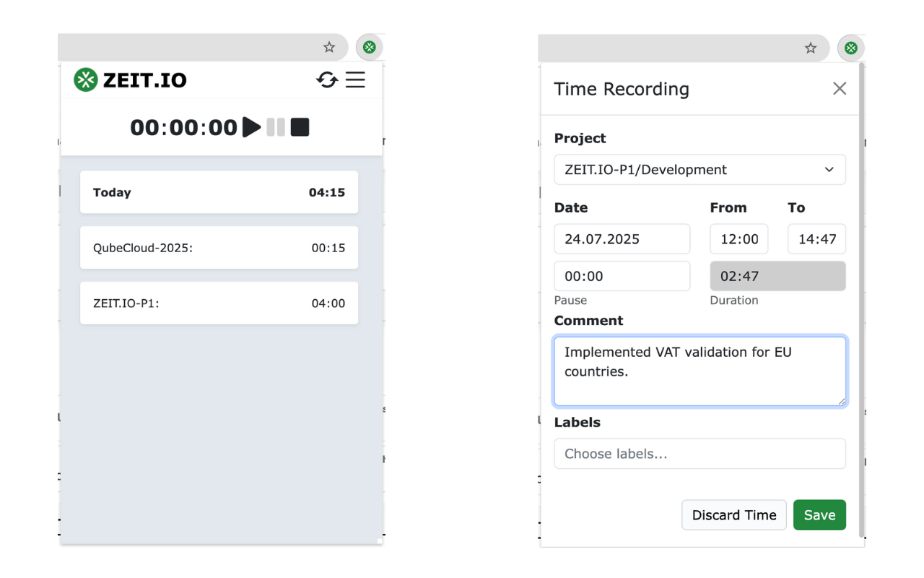Edit the To time 14:47
Screen dimensions: 924x578
coord(816,239)
